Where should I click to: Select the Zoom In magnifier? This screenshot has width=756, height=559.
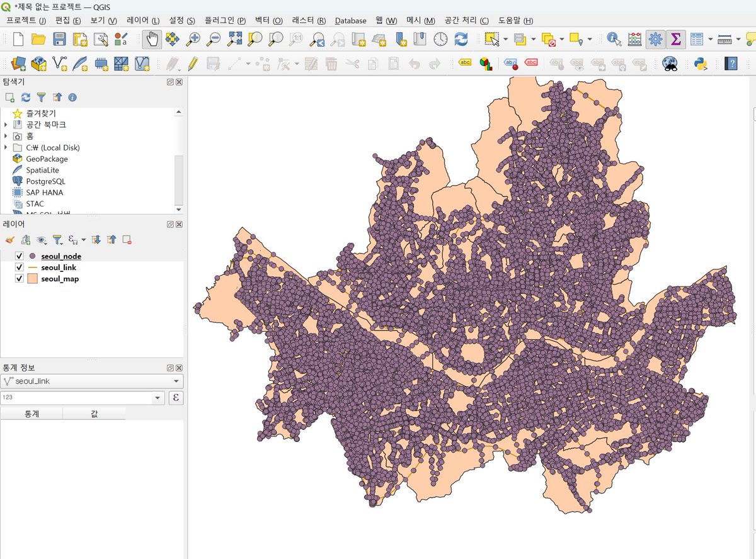[193, 39]
